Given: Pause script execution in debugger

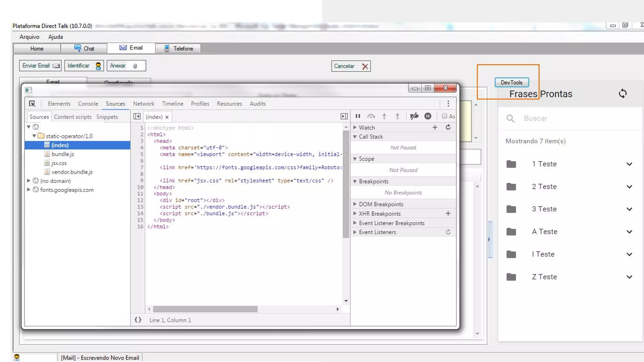Looking at the screenshot, I should (x=358, y=116).
